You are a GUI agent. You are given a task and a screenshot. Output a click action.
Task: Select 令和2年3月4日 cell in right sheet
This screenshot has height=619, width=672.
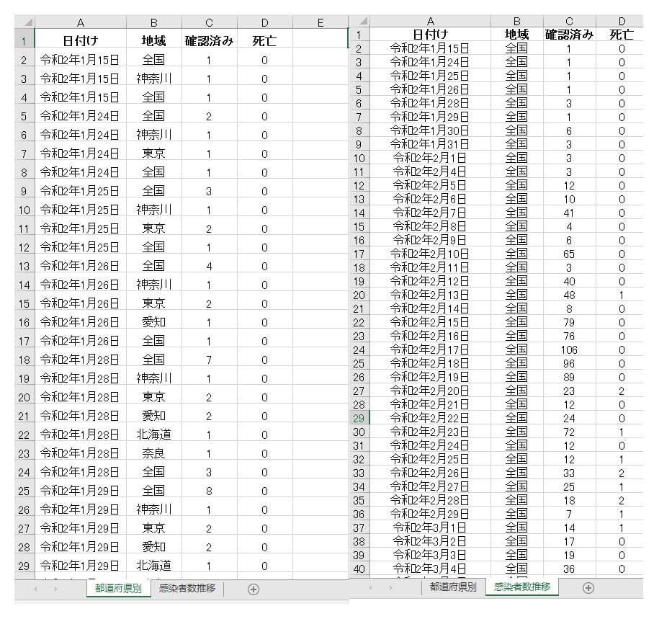[430, 569]
